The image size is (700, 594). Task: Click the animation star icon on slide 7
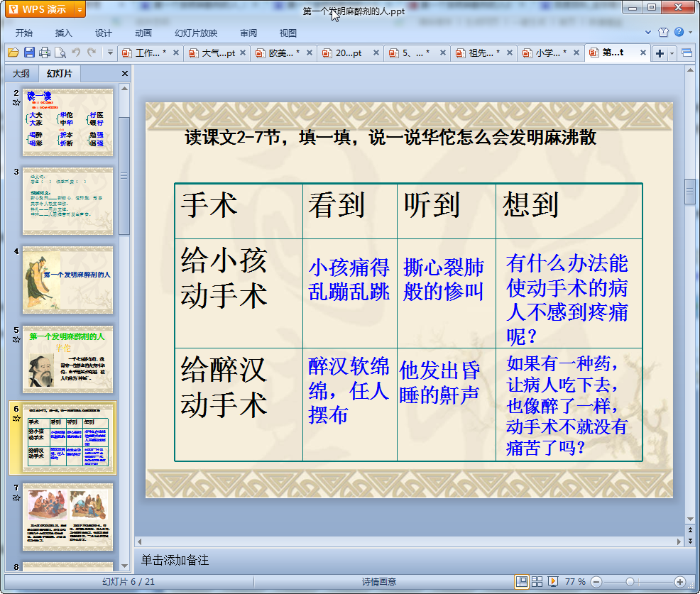pyautogui.click(x=16, y=497)
